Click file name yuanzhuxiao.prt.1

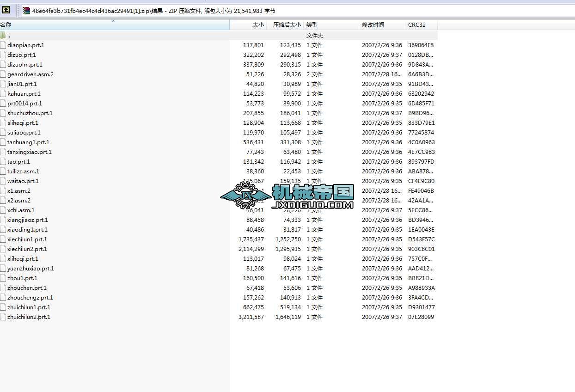[x=31, y=269]
